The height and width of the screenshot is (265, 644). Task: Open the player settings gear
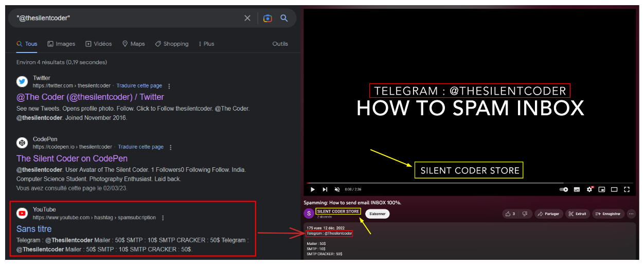[x=589, y=189]
